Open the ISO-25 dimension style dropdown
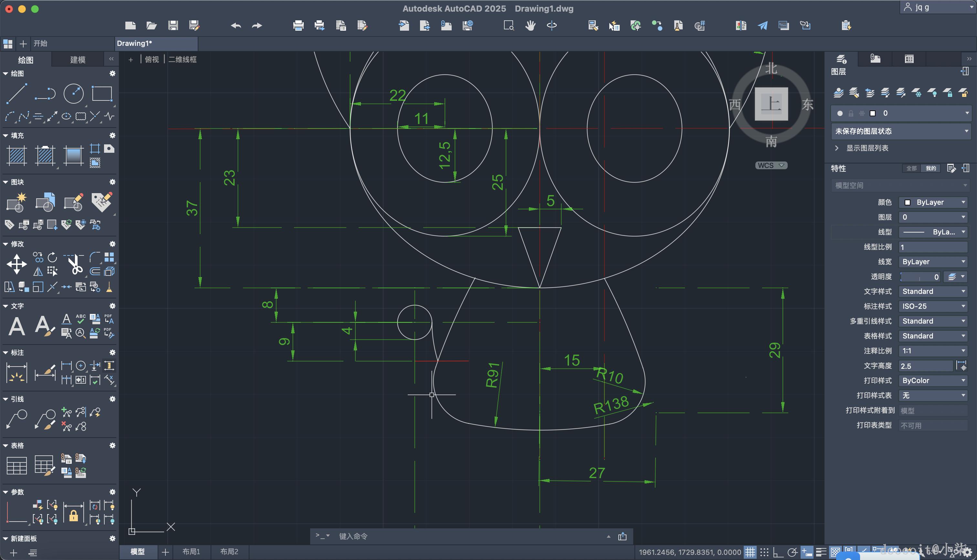 point(933,306)
